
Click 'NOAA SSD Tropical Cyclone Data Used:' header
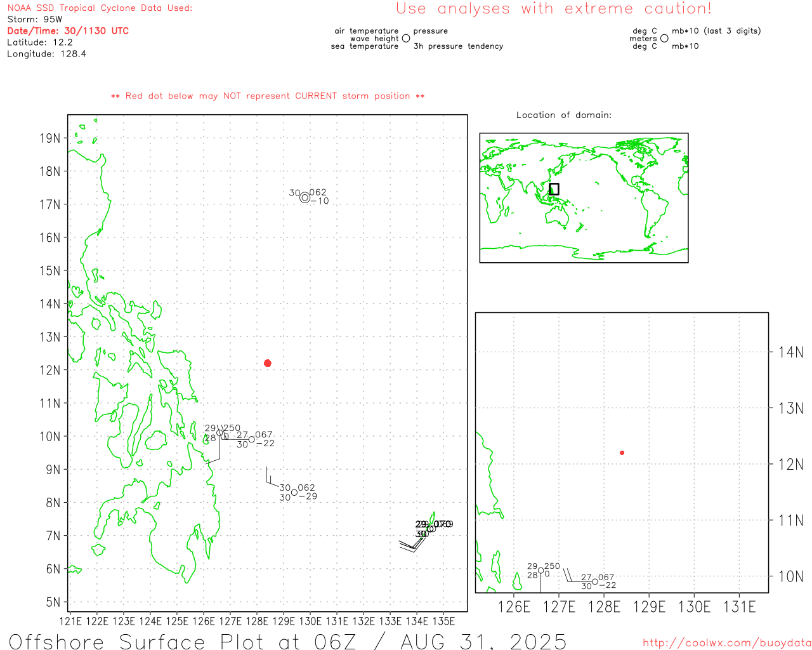pyautogui.click(x=100, y=8)
